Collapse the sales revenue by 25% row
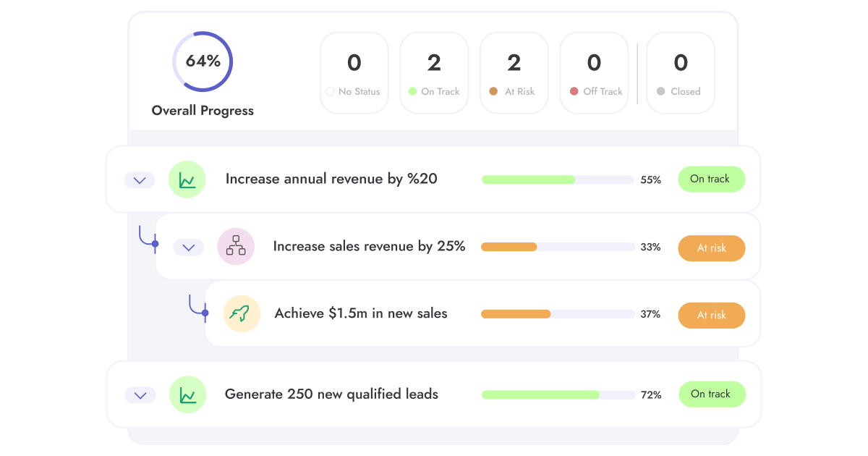Image resolution: width=868 pixels, height=456 pixels. 189,247
